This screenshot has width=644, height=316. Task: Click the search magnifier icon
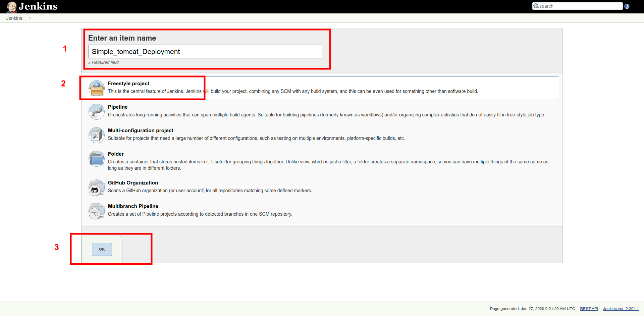point(536,6)
